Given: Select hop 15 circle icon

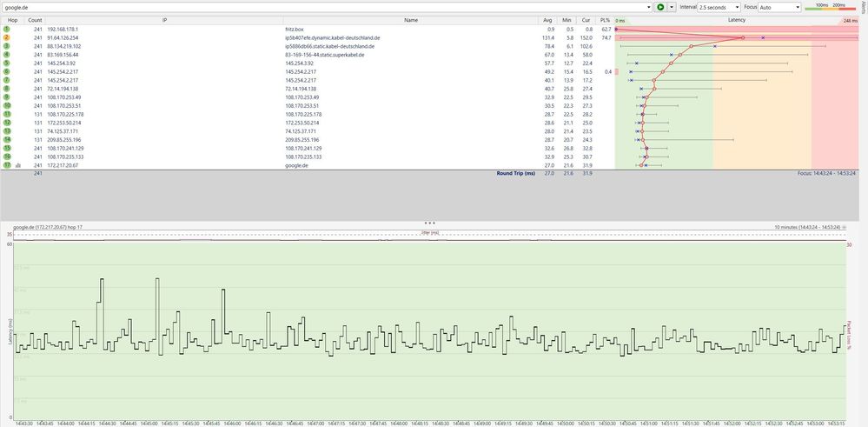Looking at the screenshot, I should 7,148.
